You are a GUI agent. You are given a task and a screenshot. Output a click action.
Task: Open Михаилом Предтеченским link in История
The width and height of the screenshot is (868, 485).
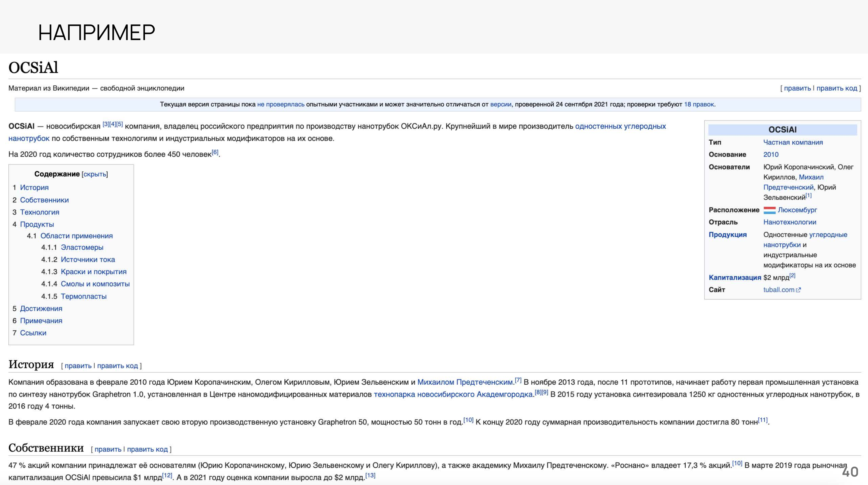[x=465, y=382]
